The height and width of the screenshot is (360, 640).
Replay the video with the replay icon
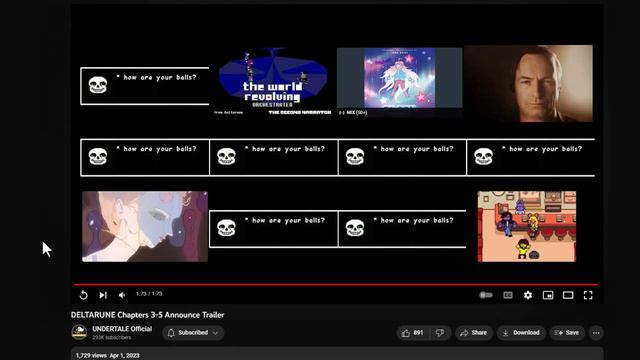(x=83, y=295)
